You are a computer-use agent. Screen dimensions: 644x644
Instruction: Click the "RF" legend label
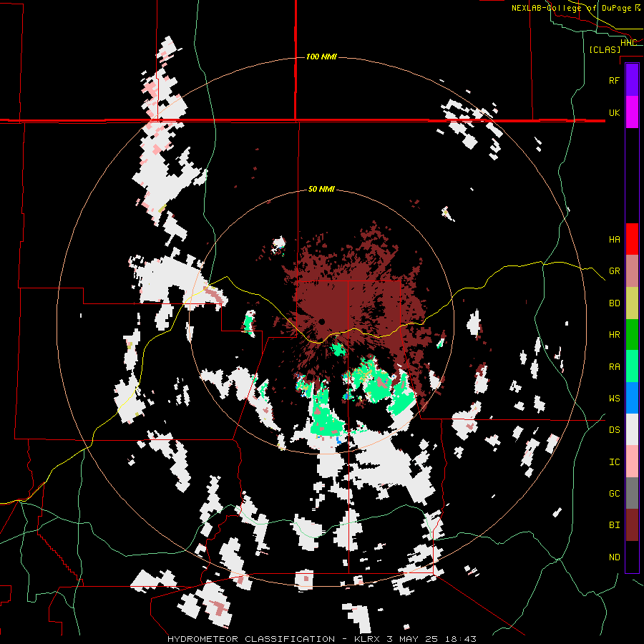(614, 80)
